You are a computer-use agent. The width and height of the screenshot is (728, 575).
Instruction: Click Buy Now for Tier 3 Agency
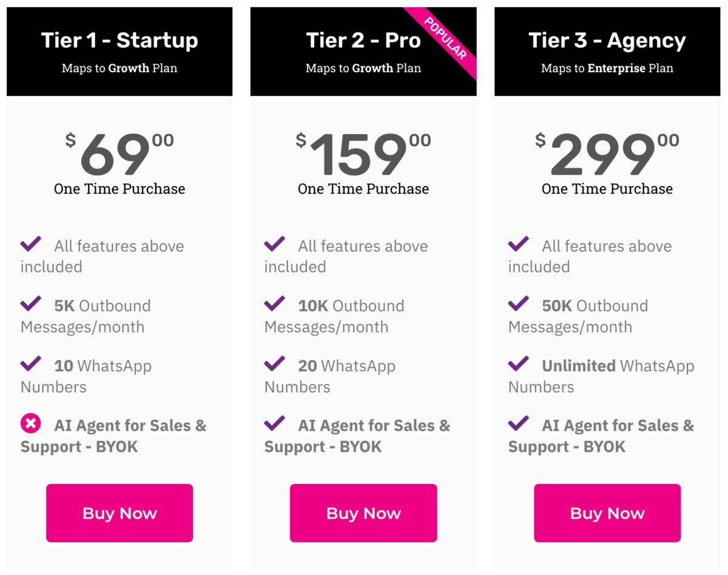pyautogui.click(x=607, y=513)
